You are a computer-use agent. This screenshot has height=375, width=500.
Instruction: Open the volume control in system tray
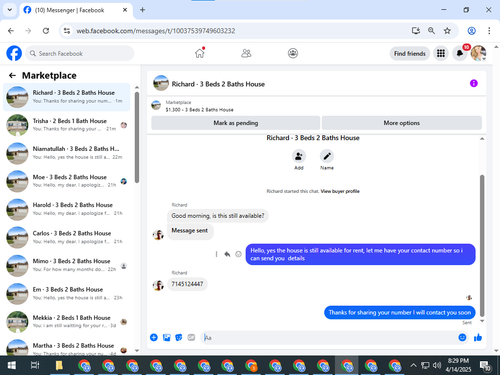[437, 365]
